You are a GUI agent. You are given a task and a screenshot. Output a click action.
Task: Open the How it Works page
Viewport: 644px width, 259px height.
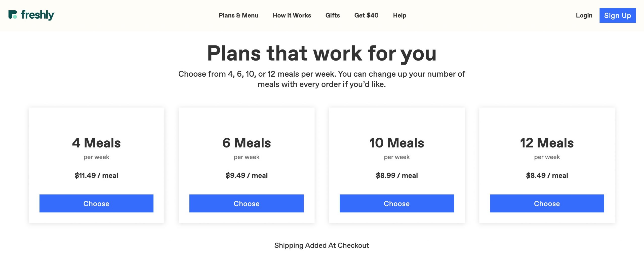[292, 15]
